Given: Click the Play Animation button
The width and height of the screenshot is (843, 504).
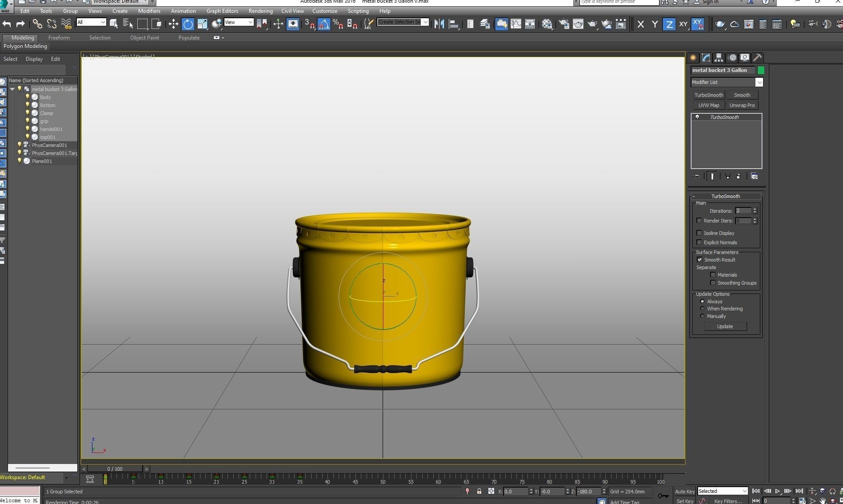Looking at the screenshot, I should 777,491.
